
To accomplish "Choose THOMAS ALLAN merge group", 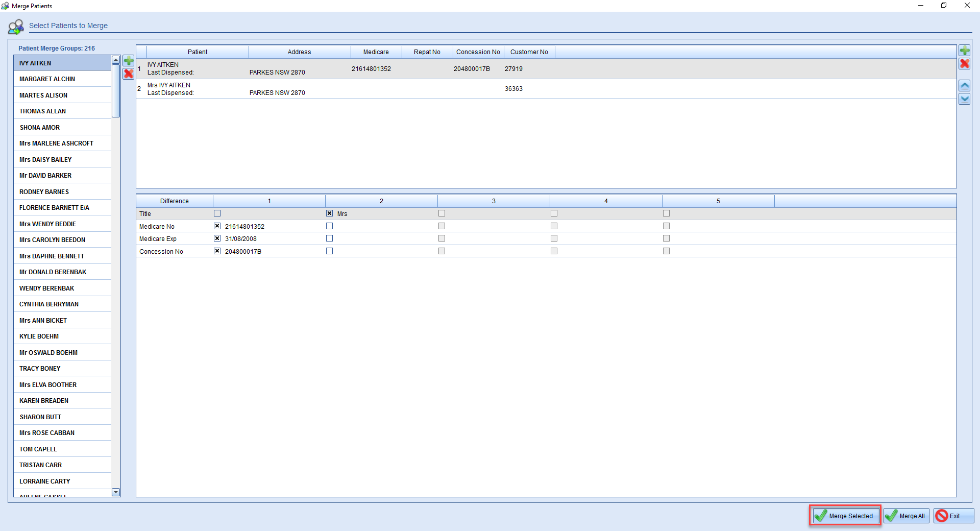I will [x=62, y=111].
